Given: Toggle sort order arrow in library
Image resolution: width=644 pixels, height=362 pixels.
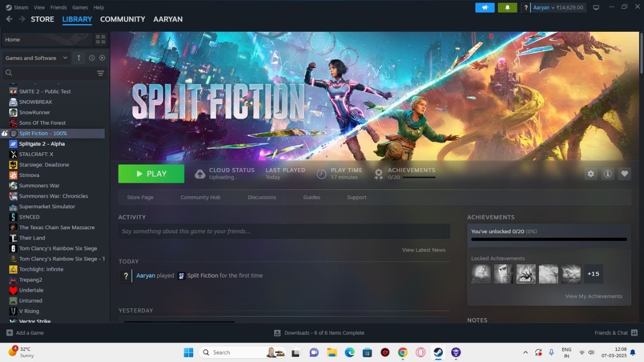Looking at the screenshot, I should pyautogui.click(x=78, y=58).
